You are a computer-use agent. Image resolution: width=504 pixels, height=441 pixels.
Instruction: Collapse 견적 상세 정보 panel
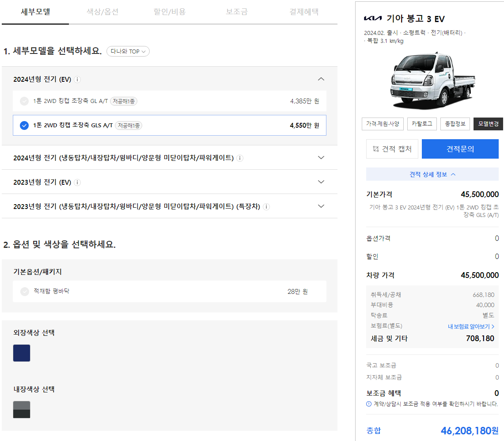[432, 175]
